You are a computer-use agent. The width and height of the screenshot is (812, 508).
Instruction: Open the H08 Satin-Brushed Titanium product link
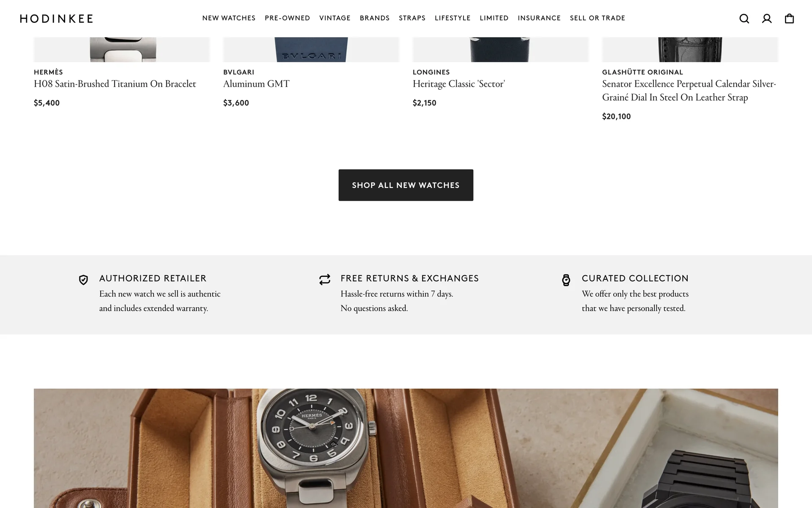pyautogui.click(x=115, y=84)
